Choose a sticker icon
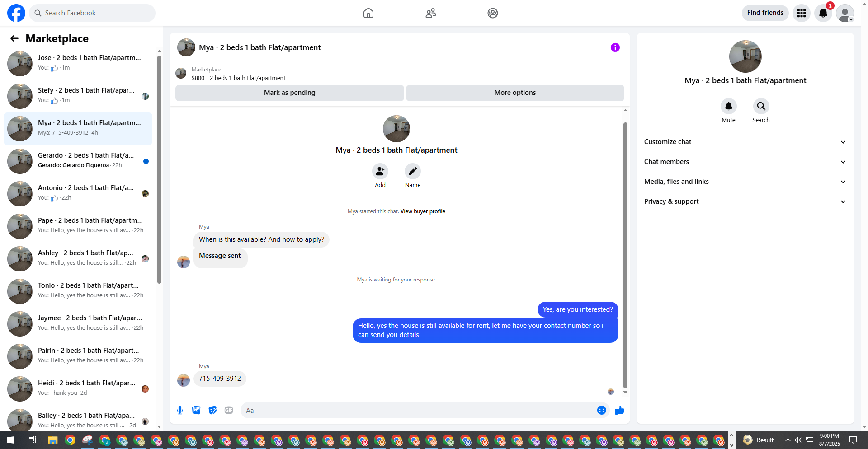Screen dimensions: 868x449 pos(212,410)
